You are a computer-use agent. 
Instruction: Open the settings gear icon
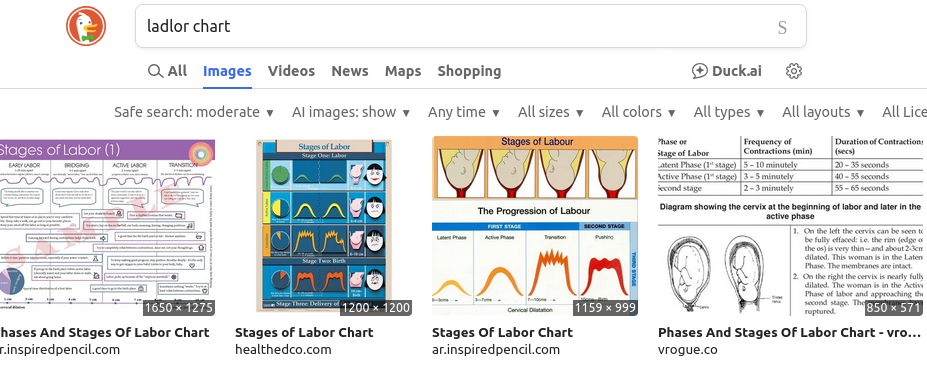pos(793,72)
